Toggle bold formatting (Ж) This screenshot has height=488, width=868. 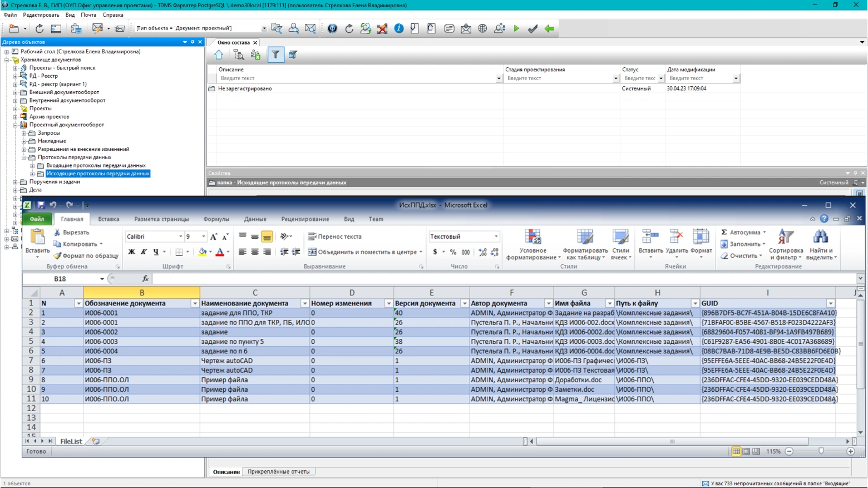tap(131, 252)
